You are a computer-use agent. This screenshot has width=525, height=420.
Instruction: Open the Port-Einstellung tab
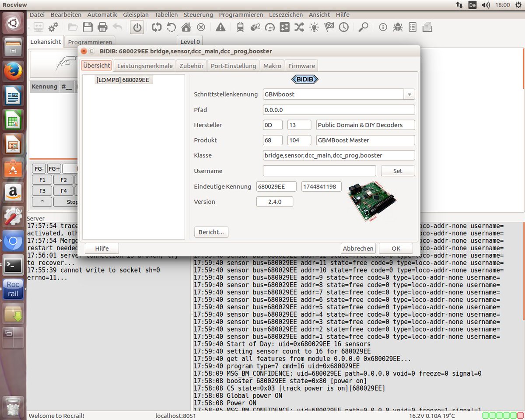[233, 66]
